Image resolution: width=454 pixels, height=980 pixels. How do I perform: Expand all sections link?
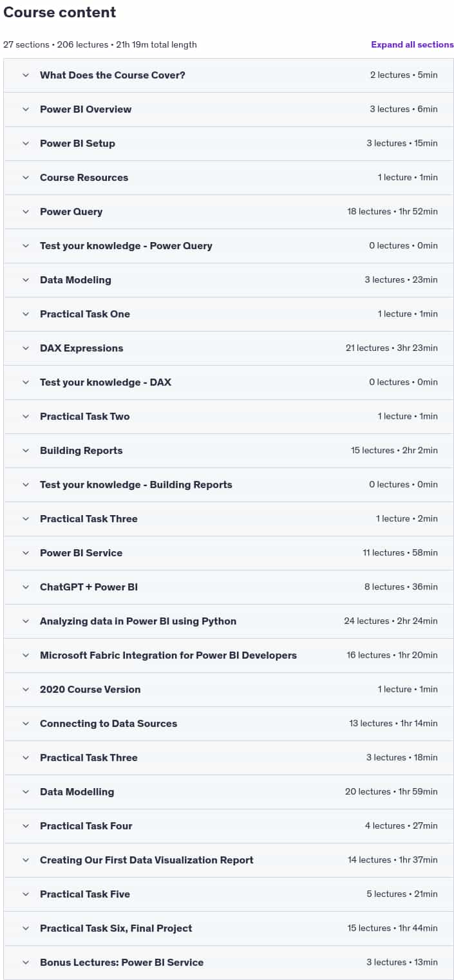click(412, 44)
